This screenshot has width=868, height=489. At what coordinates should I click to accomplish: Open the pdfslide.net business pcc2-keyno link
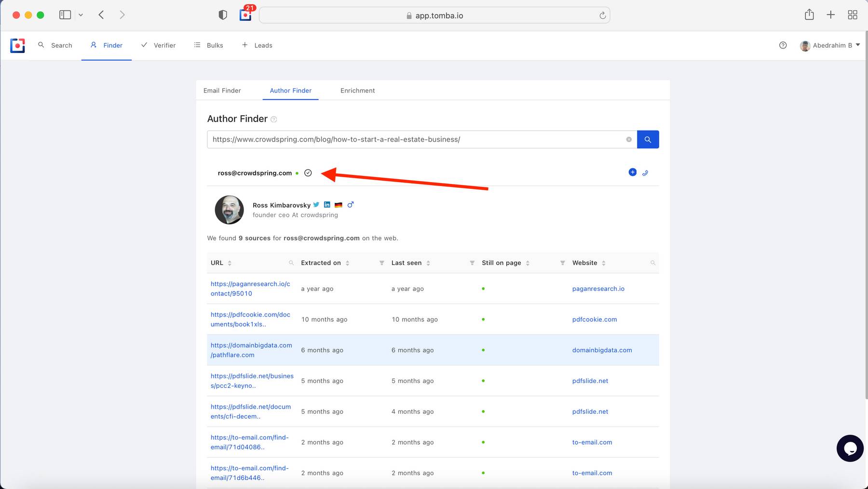(252, 381)
